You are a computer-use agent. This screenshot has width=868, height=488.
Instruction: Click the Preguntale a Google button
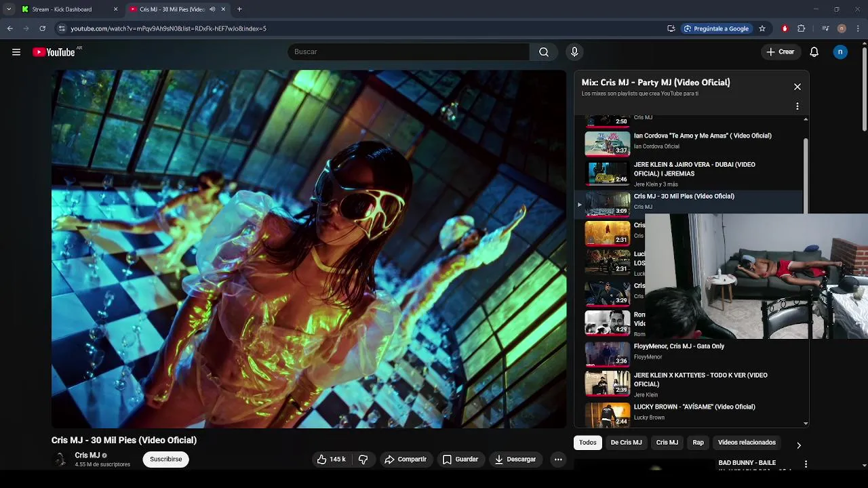(x=716, y=28)
